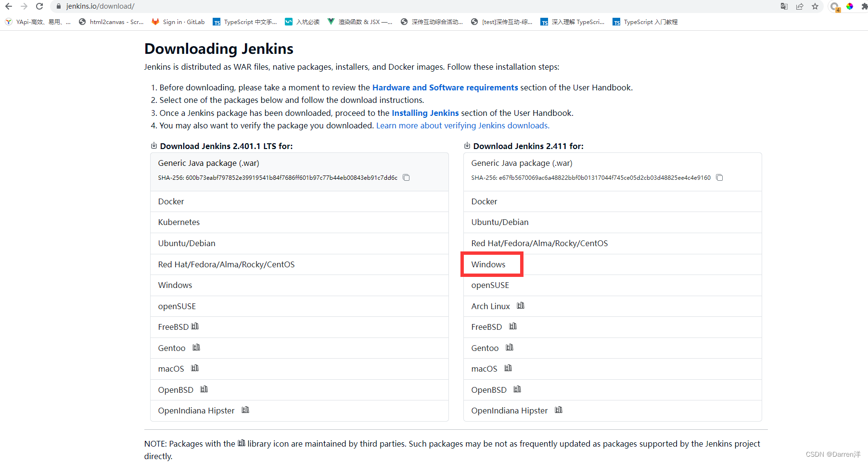The image size is (868, 462).
Task: Open the 深入理解 TypeScri... bookmark
Action: (x=573, y=22)
